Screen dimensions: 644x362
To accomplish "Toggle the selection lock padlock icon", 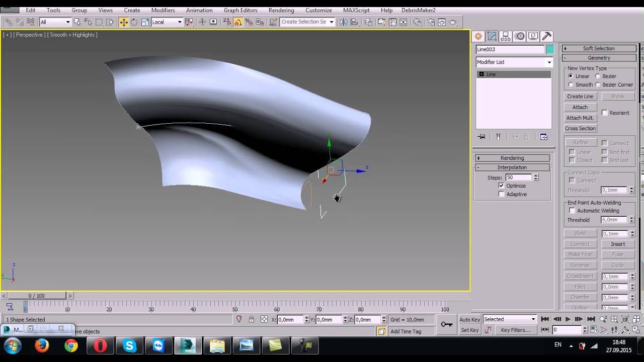I will 252,319.
